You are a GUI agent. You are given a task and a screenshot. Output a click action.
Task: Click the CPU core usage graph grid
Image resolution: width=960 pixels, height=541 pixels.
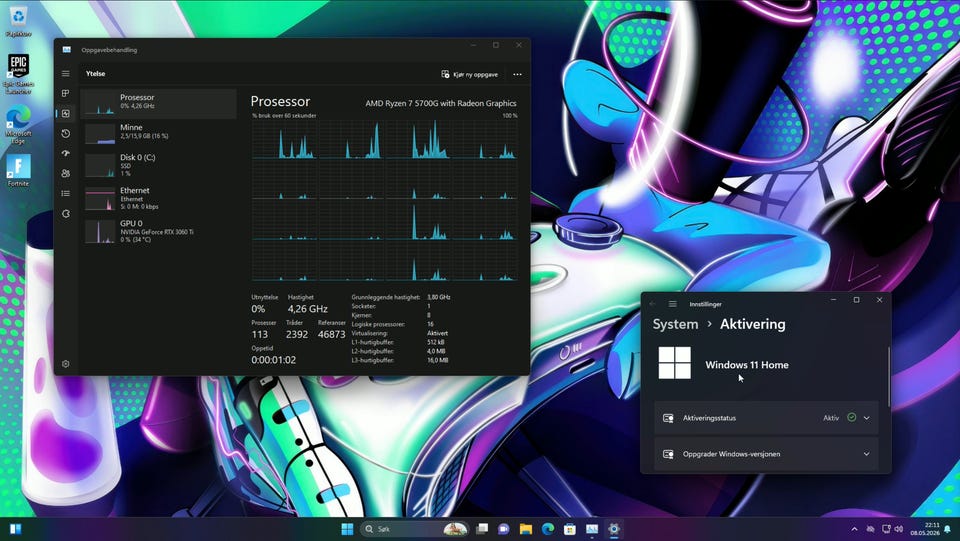[x=384, y=200]
